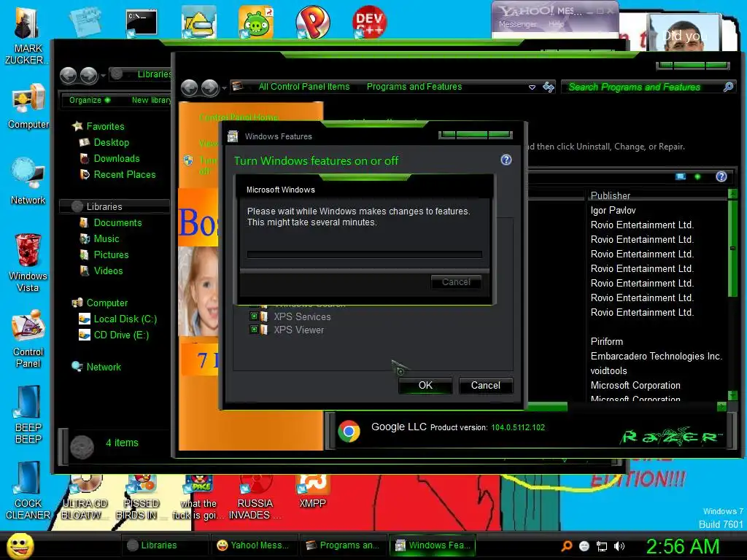Click Programs and Features breadcrumb segment
The image size is (747, 560).
point(414,87)
